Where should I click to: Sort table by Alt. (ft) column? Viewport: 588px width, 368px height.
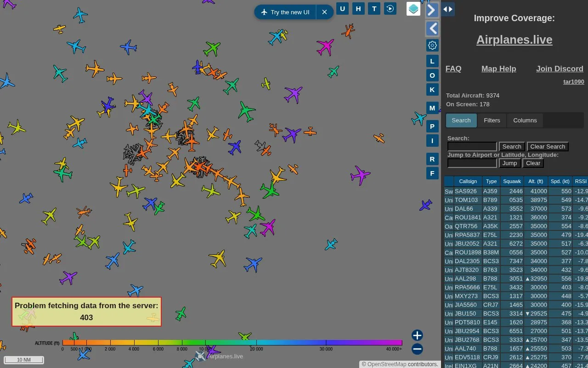pyautogui.click(x=536, y=181)
